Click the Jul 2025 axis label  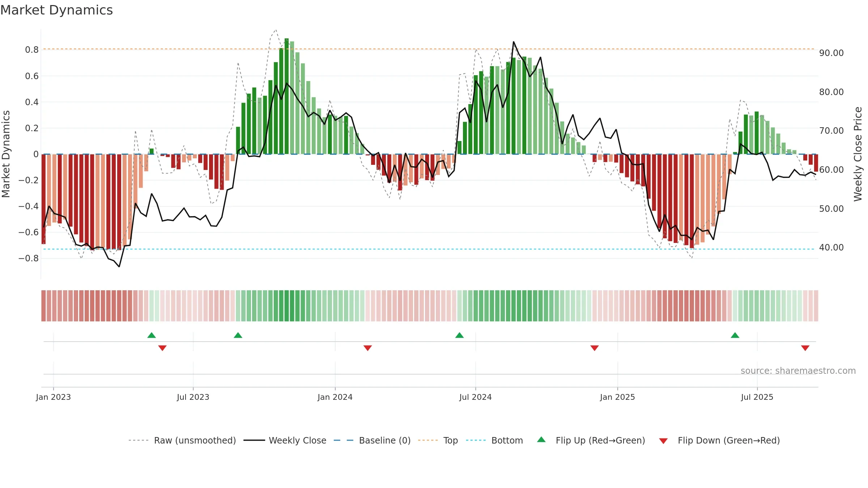click(x=757, y=397)
